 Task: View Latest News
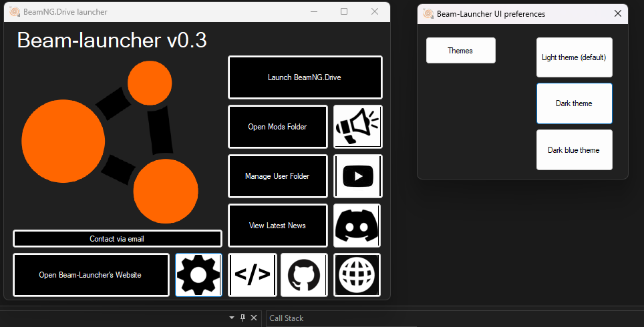pos(278,226)
